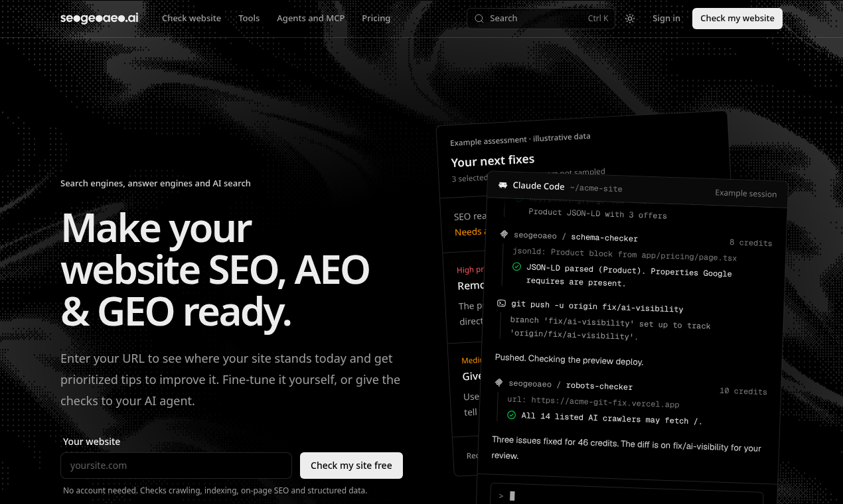The image size is (843, 504).
Task: Click the Check my site free button
Action: [351, 466]
